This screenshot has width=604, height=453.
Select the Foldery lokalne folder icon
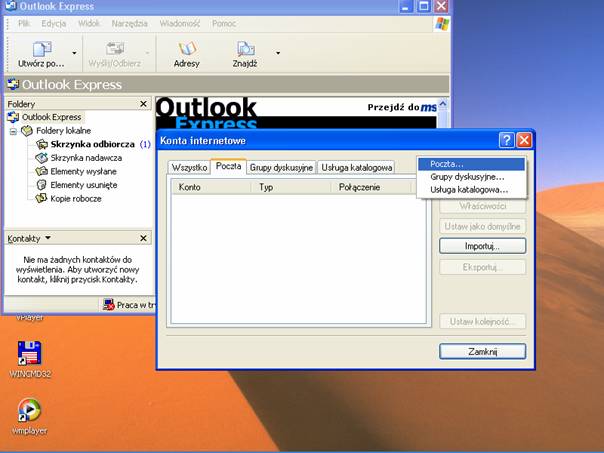(x=27, y=131)
